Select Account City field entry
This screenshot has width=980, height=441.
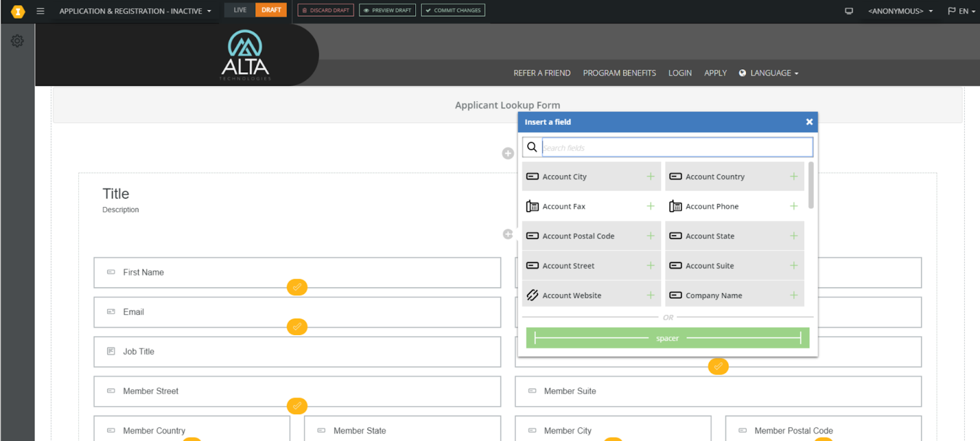[x=592, y=176]
